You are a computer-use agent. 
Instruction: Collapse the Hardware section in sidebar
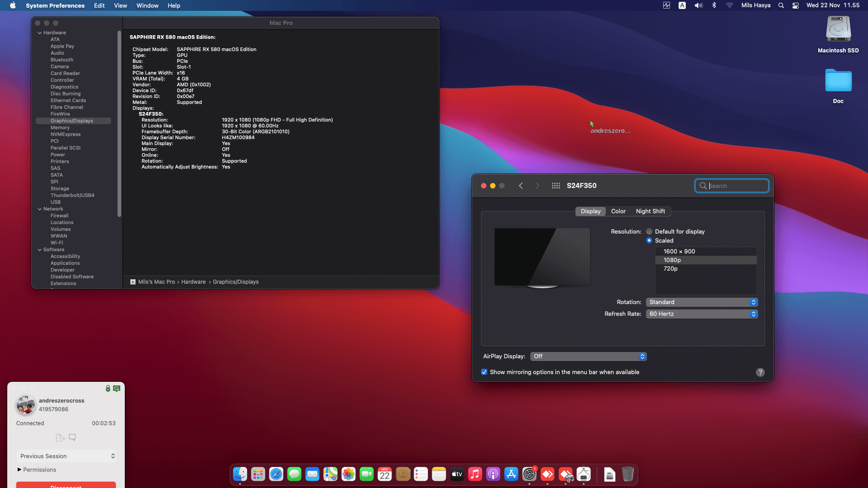tap(39, 33)
